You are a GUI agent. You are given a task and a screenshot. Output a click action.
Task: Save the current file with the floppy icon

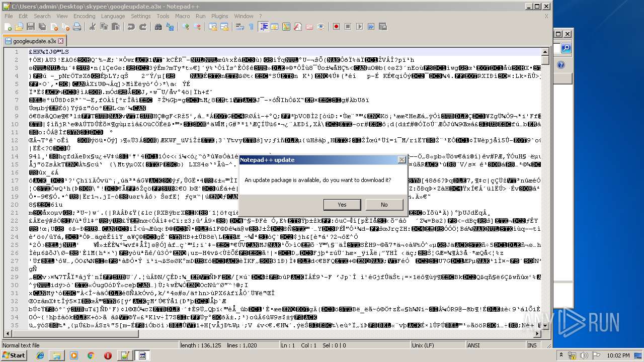[30, 27]
